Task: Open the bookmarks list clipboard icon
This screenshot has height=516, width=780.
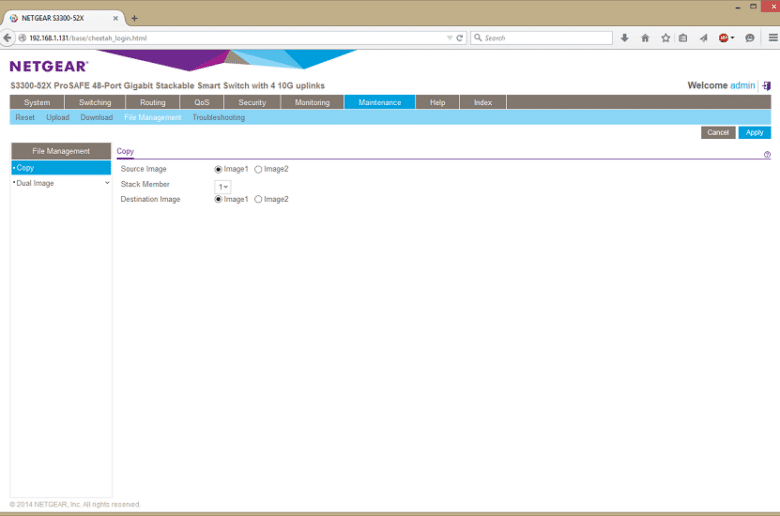Action: [683, 38]
